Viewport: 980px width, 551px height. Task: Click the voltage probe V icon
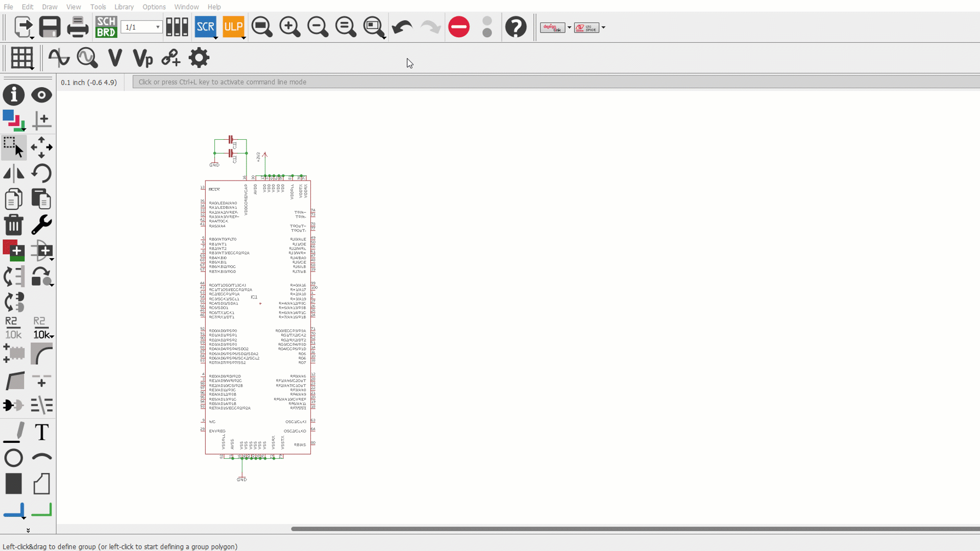tap(115, 58)
